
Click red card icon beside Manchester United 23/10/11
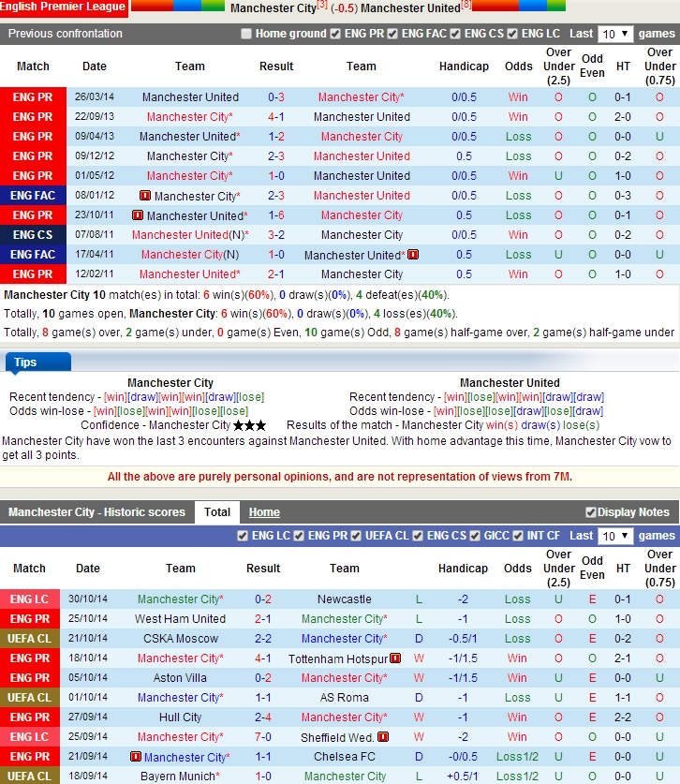[137, 215]
